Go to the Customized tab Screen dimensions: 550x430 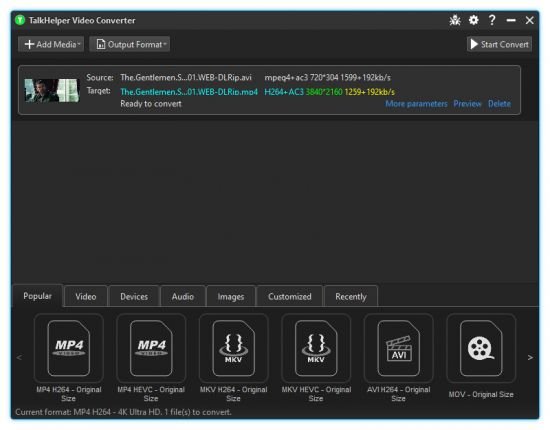click(x=290, y=297)
